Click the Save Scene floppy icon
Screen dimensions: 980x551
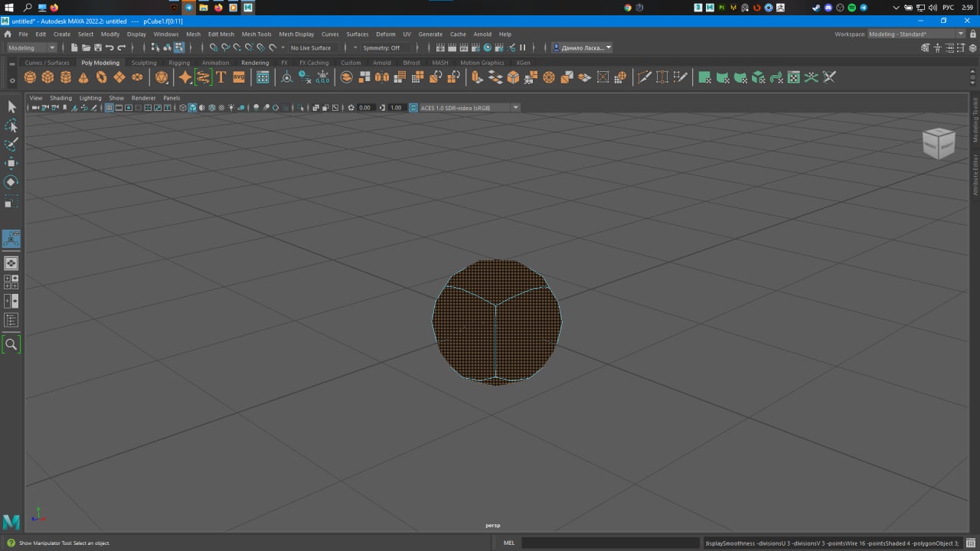pos(98,47)
